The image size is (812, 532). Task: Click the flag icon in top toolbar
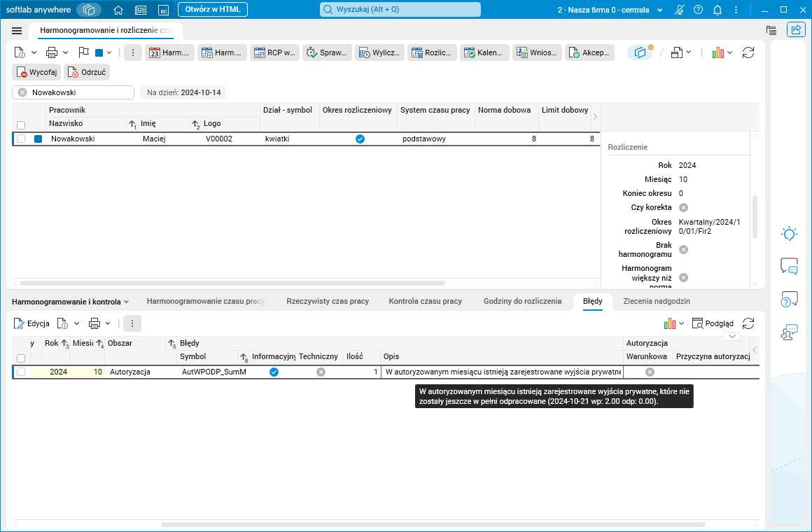click(83, 52)
